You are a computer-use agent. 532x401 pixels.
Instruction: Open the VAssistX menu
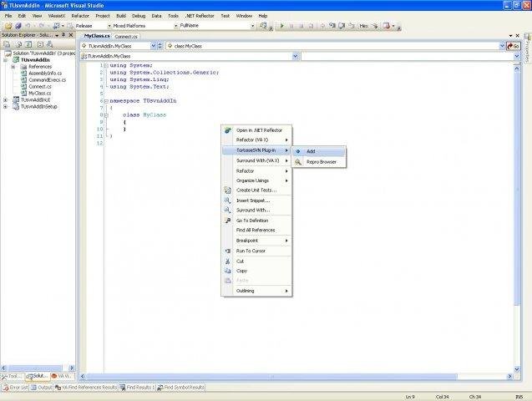click(x=56, y=16)
